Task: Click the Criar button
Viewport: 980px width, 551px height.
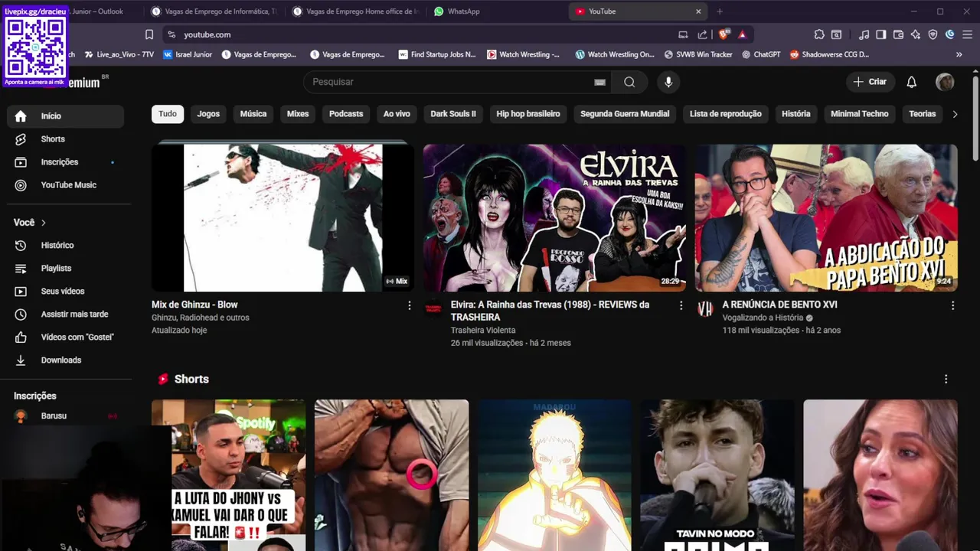Action: point(870,82)
